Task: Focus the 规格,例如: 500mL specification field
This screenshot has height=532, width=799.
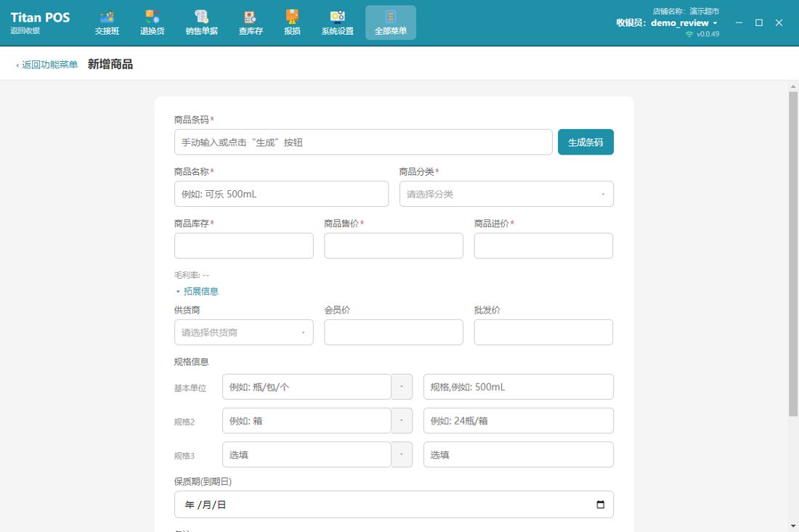Action: (x=518, y=387)
